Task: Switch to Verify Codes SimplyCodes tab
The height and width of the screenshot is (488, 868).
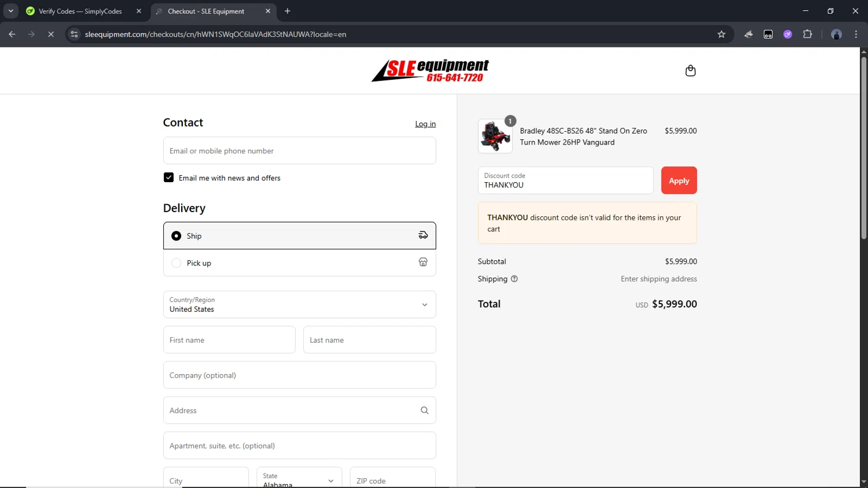Action: click(83, 11)
